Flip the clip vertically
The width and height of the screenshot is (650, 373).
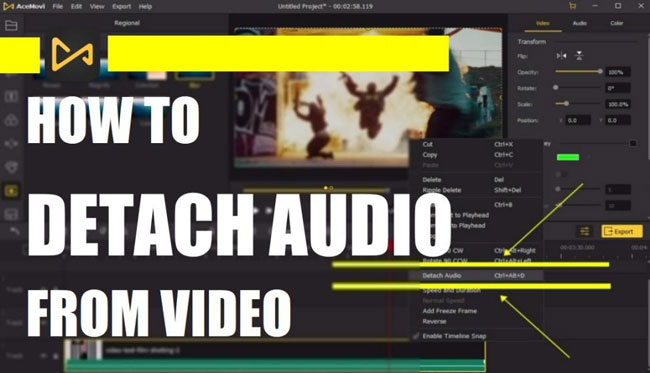click(579, 56)
